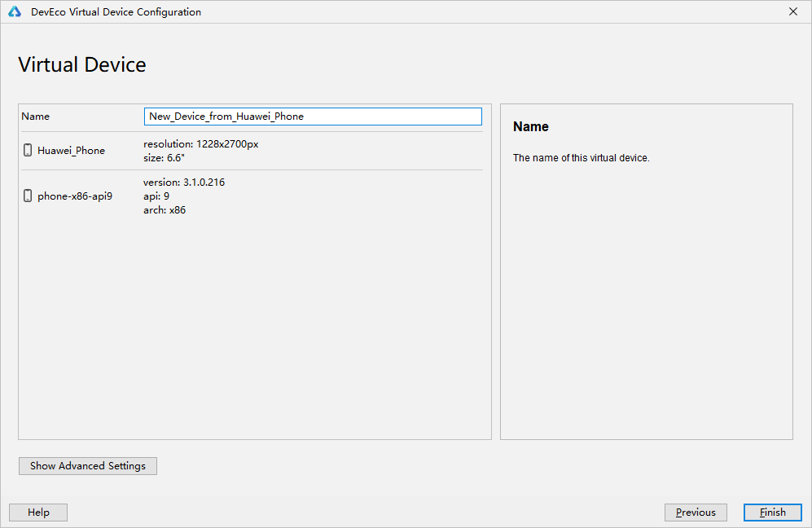Viewport: 812px width, 528px height.
Task: Click the bold Name heading in help panel
Action: point(531,127)
